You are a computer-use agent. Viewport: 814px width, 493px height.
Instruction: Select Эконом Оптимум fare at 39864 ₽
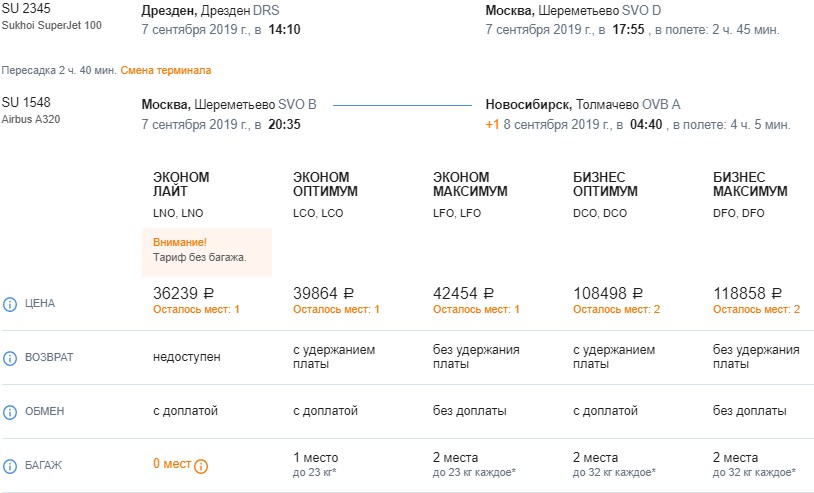[324, 294]
